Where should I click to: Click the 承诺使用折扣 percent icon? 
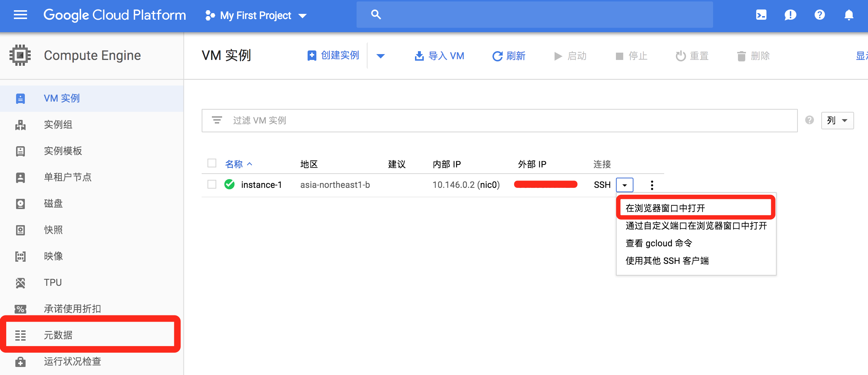click(x=20, y=309)
